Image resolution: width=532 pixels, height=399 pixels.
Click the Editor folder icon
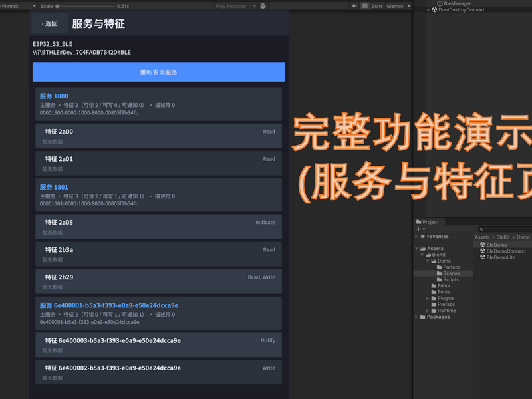[434, 286]
